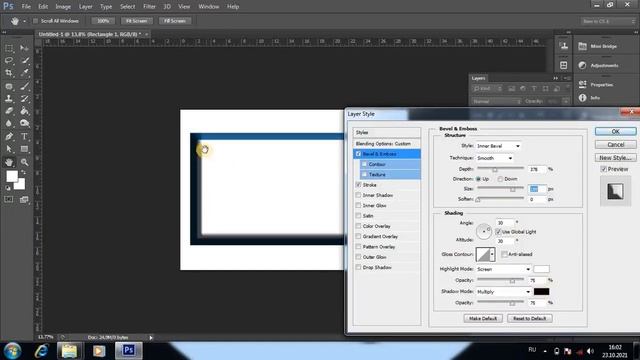Open the File menu
Image resolution: width=640 pixels, height=360 pixels.
pos(26,7)
